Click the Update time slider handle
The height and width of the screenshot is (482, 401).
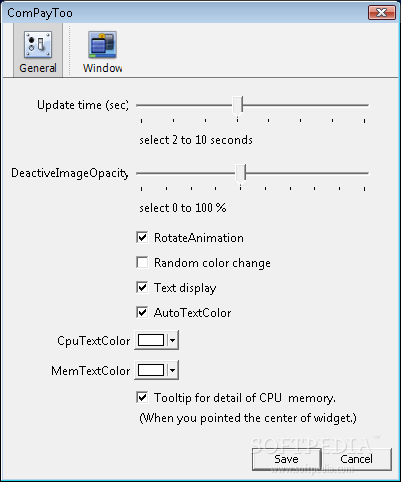238,105
